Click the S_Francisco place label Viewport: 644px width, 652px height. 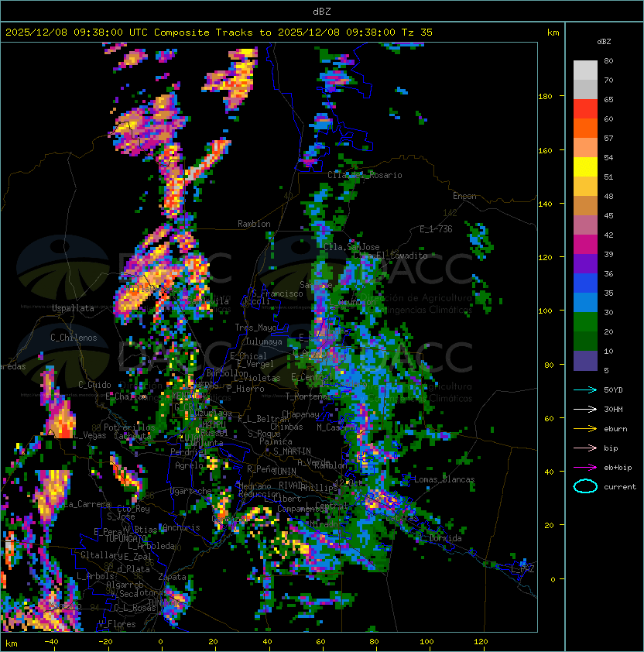pyautogui.click(x=277, y=293)
